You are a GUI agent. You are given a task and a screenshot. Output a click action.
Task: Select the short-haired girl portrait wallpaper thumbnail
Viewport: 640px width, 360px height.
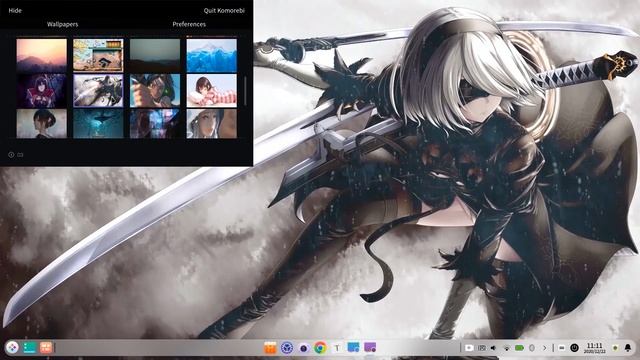click(x=42, y=124)
